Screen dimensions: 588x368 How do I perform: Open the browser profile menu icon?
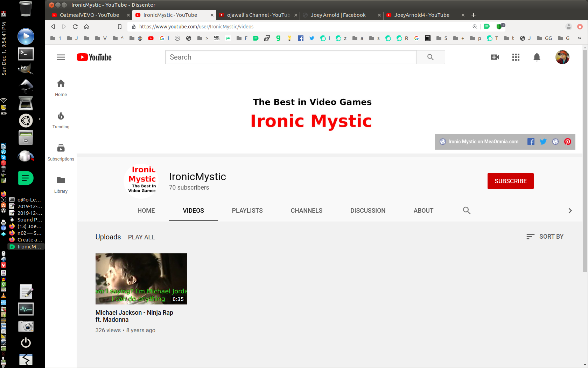[x=569, y=27]
